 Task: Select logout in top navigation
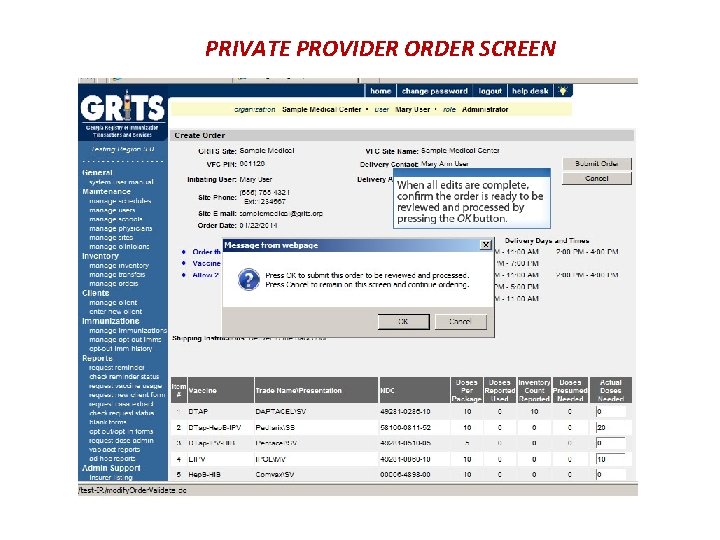[490, 91]
